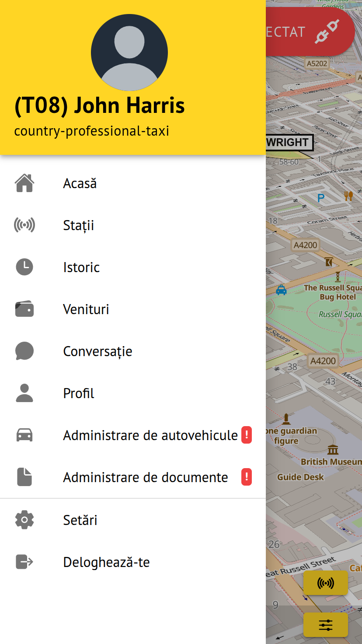The height and width of the screenshot is (644, 362).
Task: Click the house icon next to Acasă
Action: (x=24, y=183)
